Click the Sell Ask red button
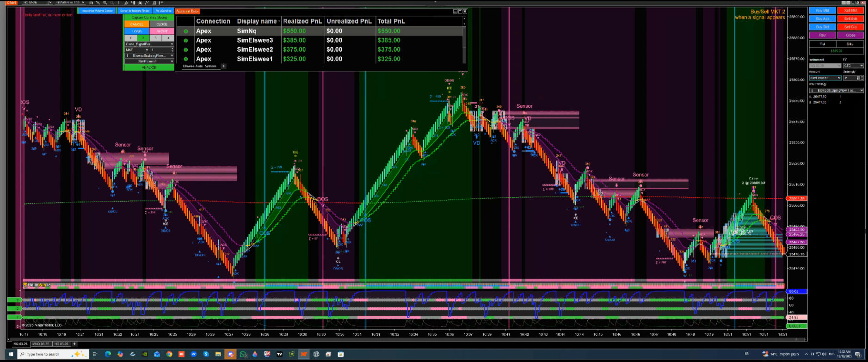 tap(850, 19)
